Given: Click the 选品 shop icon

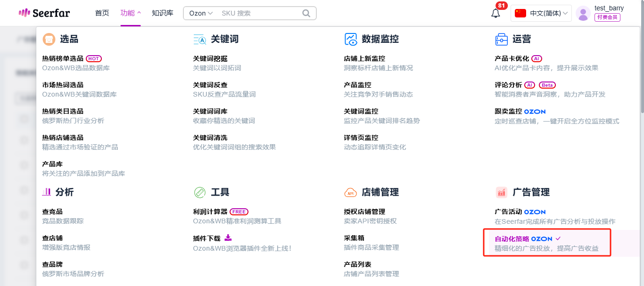Looking at the screenshot, I should (49, 39).
